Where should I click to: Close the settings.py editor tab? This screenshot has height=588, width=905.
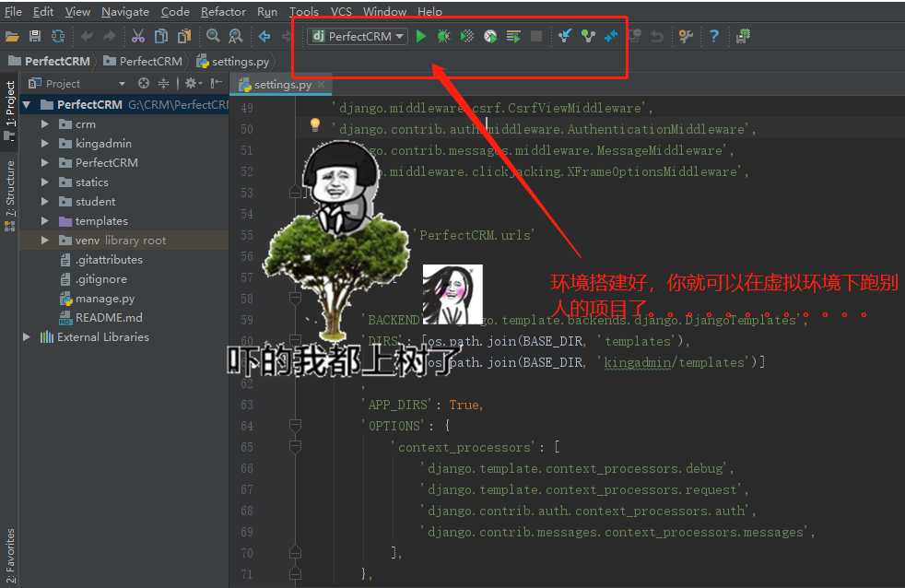322,84
